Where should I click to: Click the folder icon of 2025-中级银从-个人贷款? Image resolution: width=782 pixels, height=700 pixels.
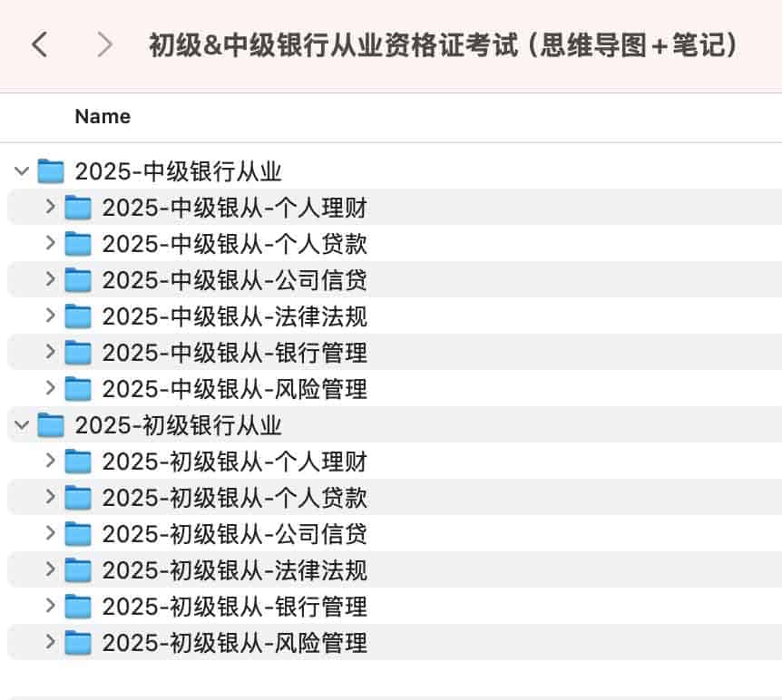coord(79,243)
